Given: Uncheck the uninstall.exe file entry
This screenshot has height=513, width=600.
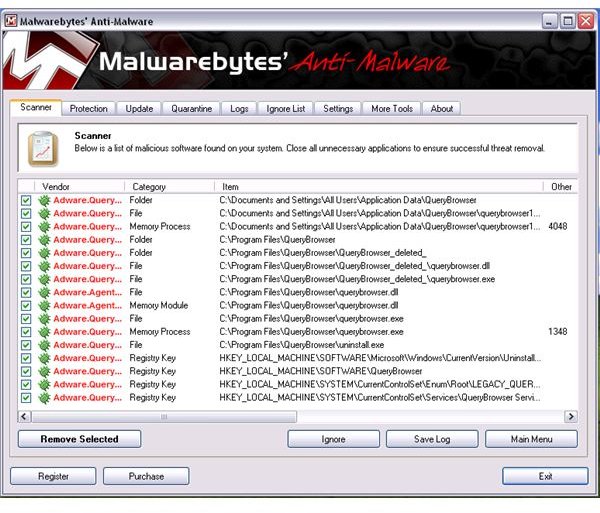Looking at the screenshot, I should [x=26, y=345].
